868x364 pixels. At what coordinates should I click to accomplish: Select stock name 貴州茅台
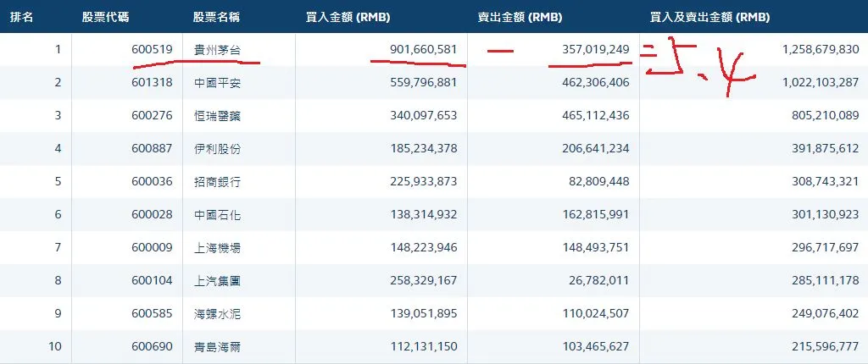[216, 49]
